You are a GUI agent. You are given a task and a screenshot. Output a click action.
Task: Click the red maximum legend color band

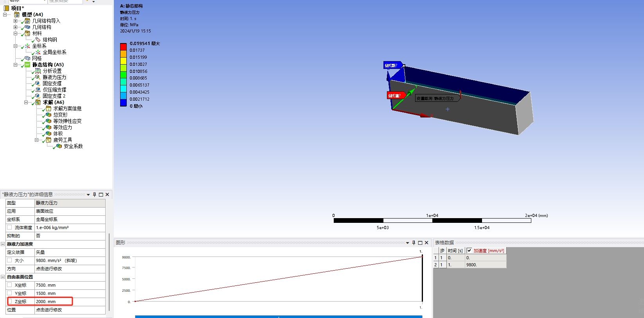tap(123, 47)
